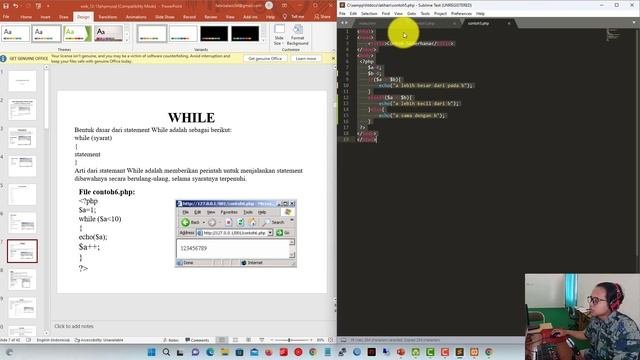Switch to the Insert ribbon tab
Viewport: 640px width, 360px height.
click(x=45, y=17)
